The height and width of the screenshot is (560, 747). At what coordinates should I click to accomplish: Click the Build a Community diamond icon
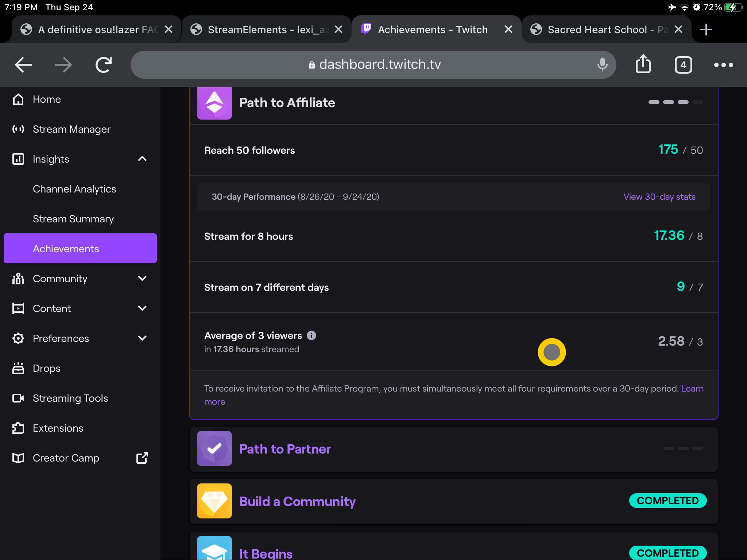(214, 501)
